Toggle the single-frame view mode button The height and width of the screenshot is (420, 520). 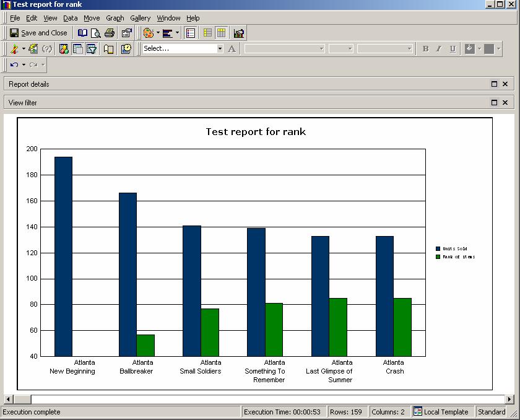[x=190, y=33]
